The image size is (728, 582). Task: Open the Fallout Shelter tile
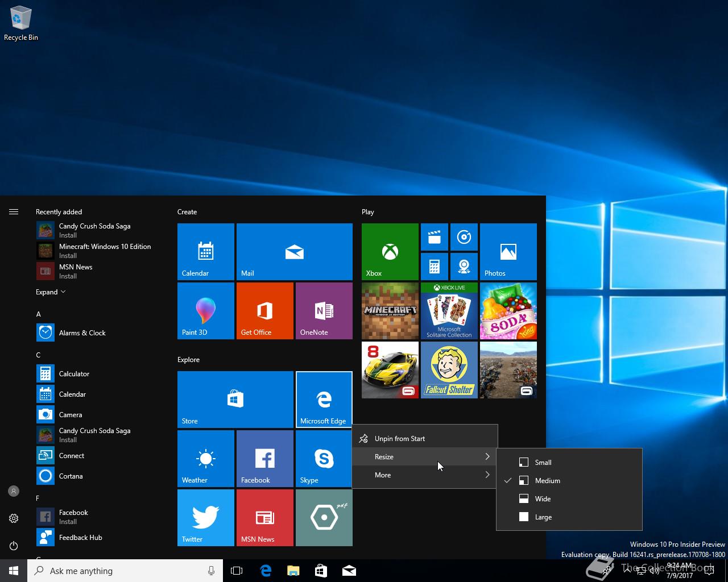(449, 370)
